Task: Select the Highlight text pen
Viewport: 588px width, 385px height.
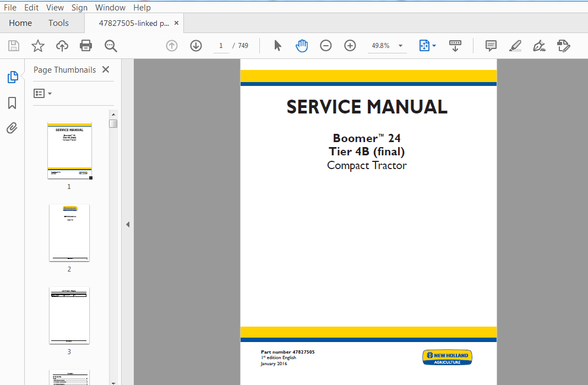Action: tap(515, 46)
